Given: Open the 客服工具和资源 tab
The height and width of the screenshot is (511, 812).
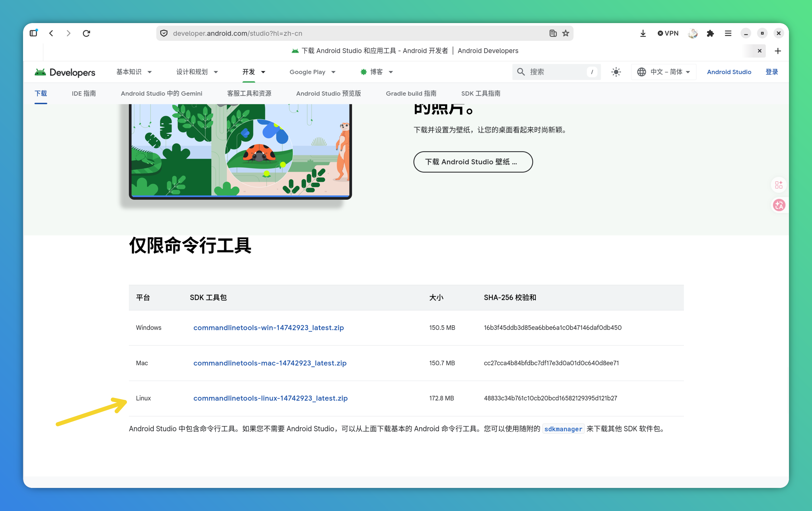Looking at the screenshot, I should point(249,94).
